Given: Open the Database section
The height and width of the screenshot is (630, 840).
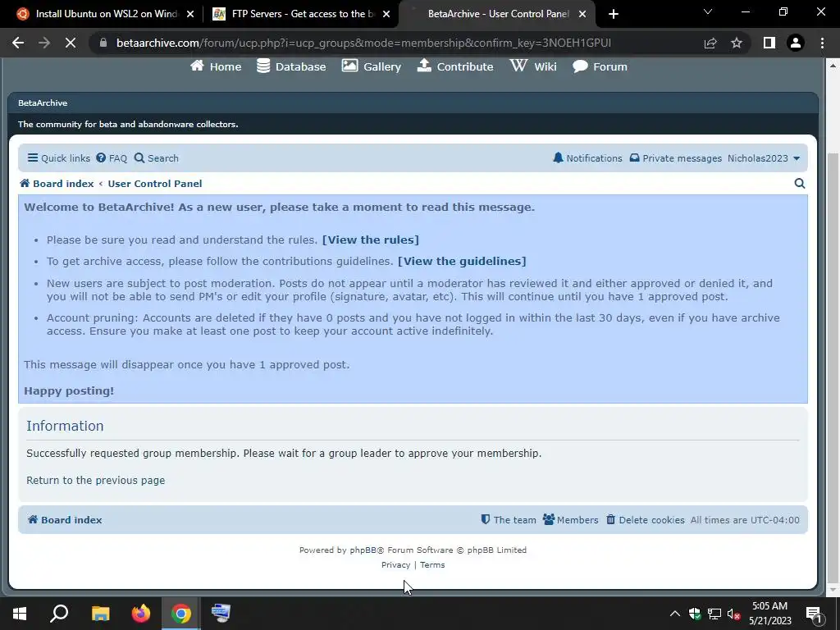Looking at the screenshot, I should pyautogui.click(x=291, y=66).
